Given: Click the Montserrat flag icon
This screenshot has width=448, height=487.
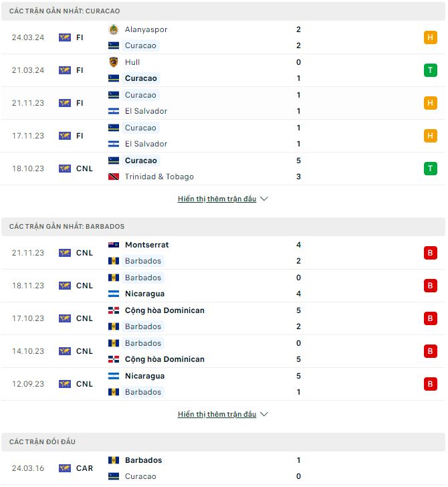Looking at the screenshot, I should (114, 245).
